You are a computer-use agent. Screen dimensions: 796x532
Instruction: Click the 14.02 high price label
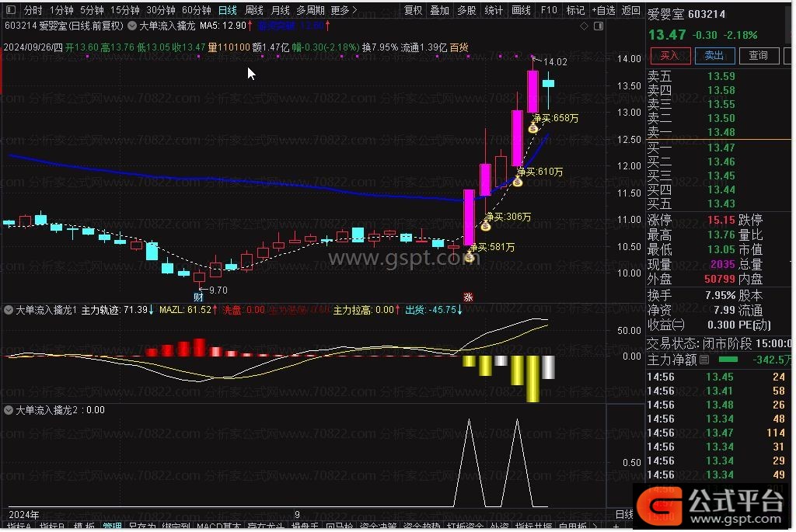click(555, 62)
